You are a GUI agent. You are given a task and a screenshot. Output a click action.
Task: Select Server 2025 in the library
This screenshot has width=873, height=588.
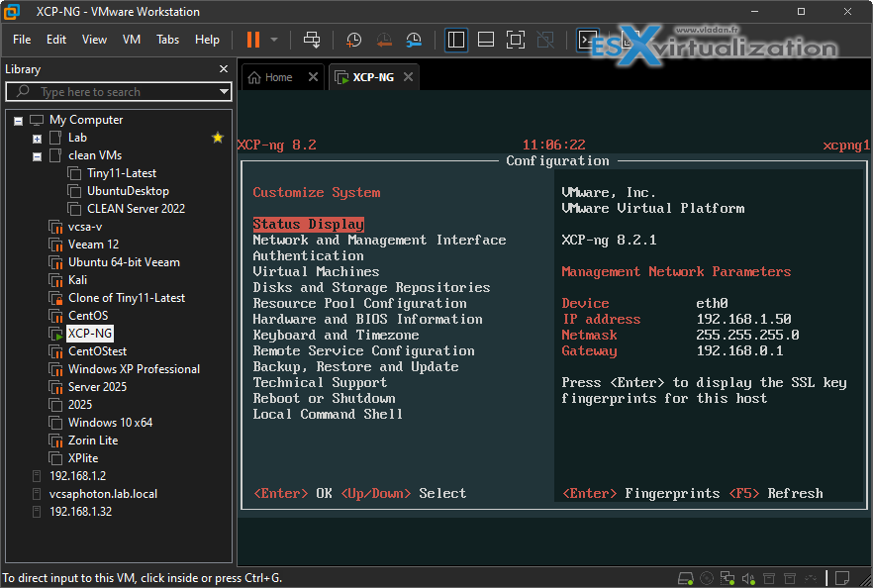pyautogui.click(x=97, y=387)
